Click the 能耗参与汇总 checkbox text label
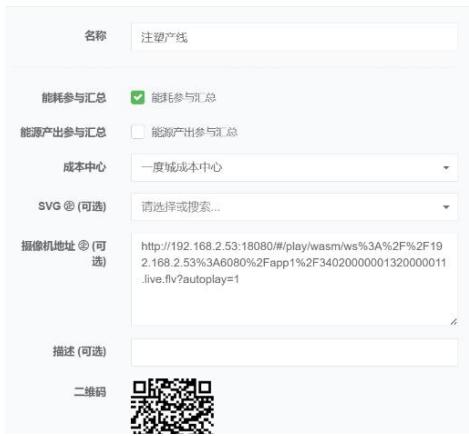The width and height of the screenshot is (469, 436). point(184,98)
